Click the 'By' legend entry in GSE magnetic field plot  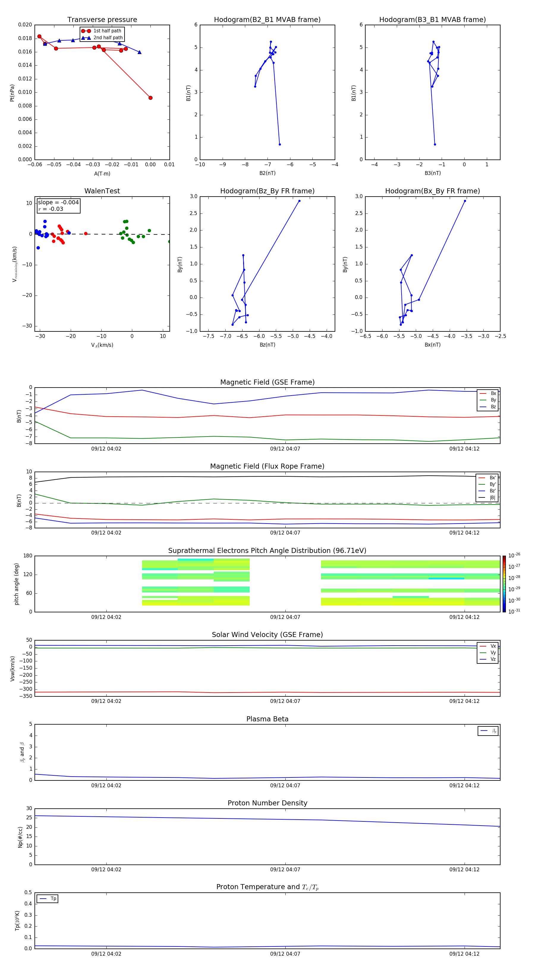coord(488,400)
